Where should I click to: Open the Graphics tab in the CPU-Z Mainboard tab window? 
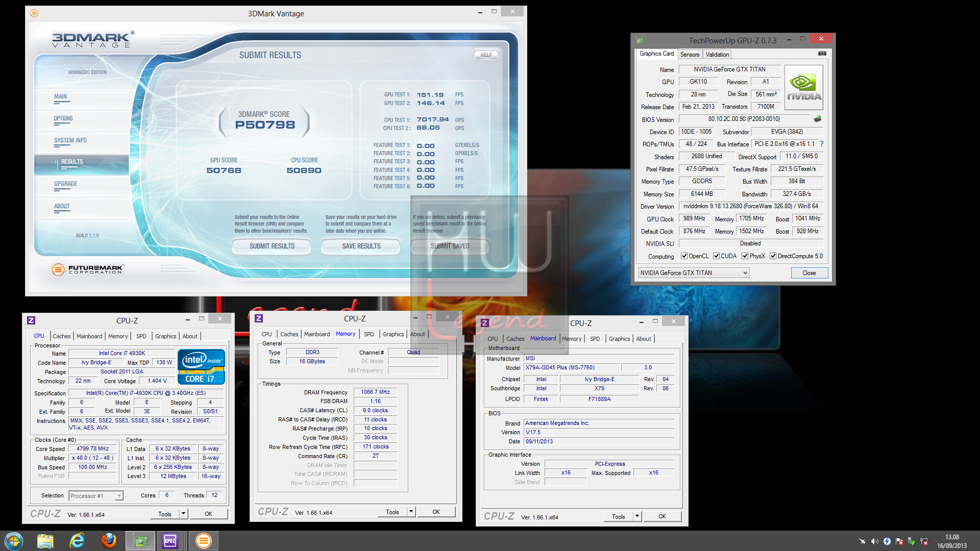click(619, 339)
